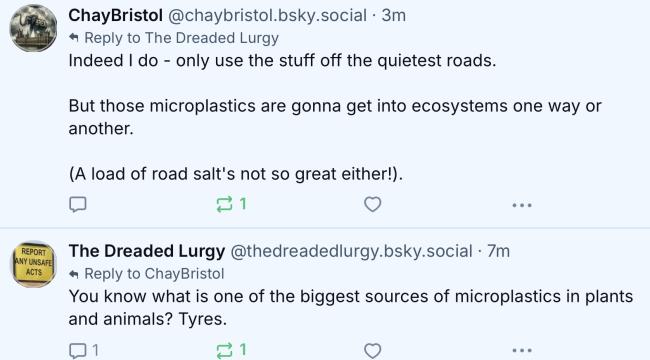Like ChayBristol's post with heart icon
Image resolution: width=650 pixels, height=360 pixels.
[x=372, y=204]
